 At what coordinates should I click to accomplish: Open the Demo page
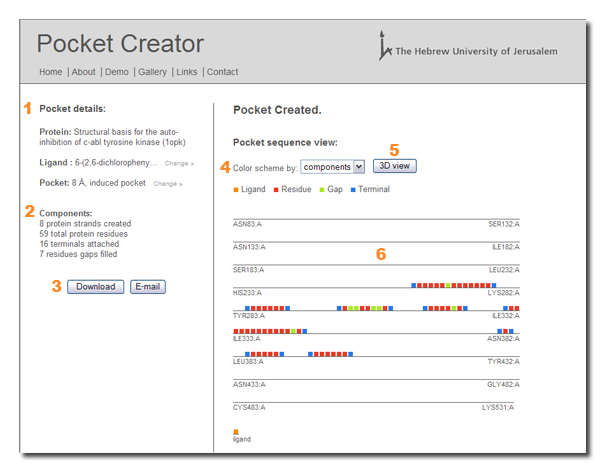117,72
